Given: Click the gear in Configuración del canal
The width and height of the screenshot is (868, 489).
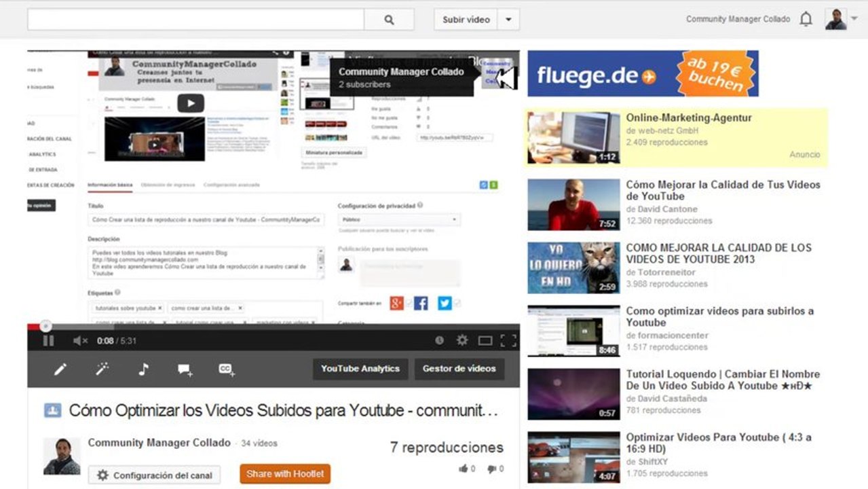Looking at the screenshot, I should click(x=102, y=475).
